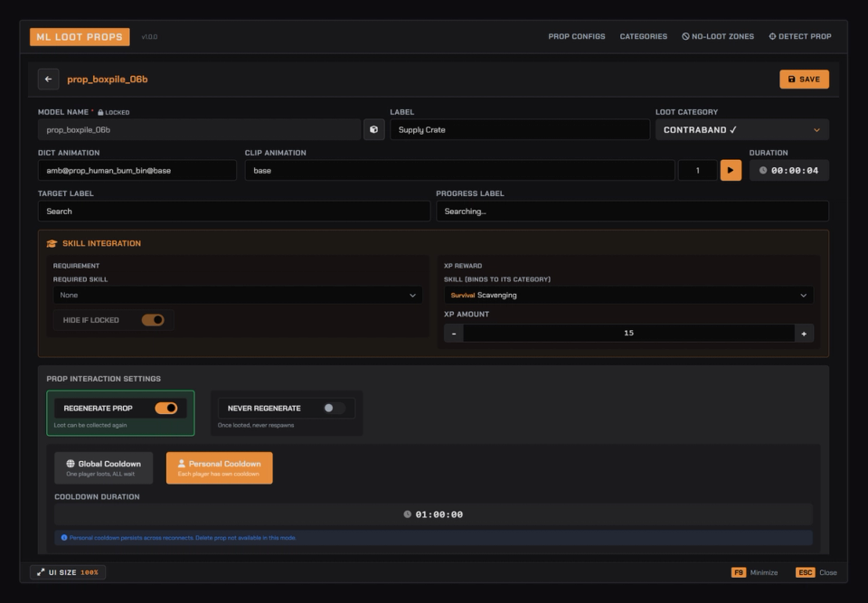Click the Dict Animation input field
Image resolution: width=868 pixels, height=603 pixels.
(x=137, y=171)
